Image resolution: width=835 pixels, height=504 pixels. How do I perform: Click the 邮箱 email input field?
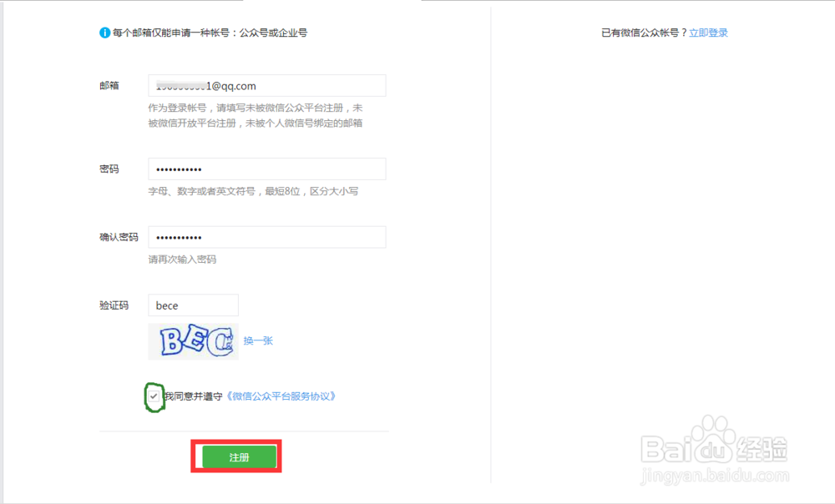pos(267,86)
